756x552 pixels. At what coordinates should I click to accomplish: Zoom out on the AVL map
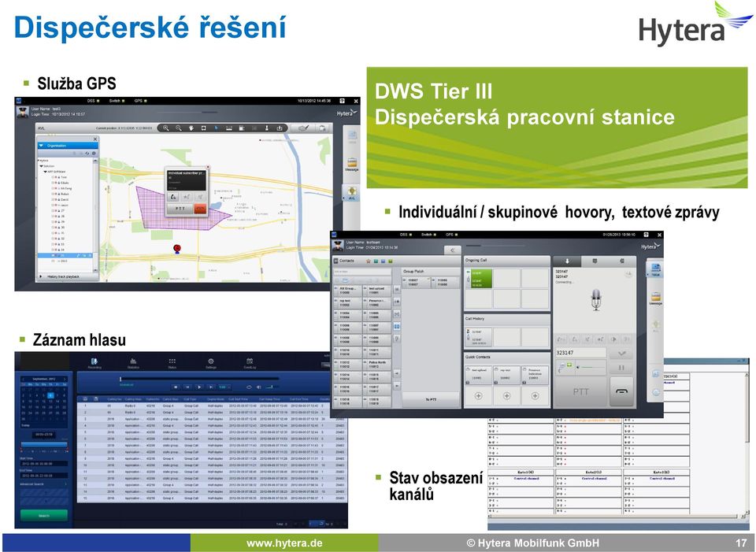click(x=179, y=128)
